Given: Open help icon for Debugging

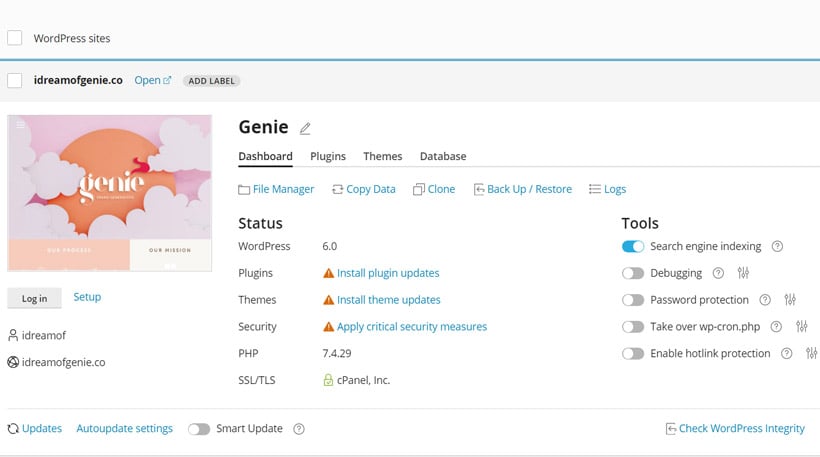Looking at the screenshot, I should pos(719,273).
